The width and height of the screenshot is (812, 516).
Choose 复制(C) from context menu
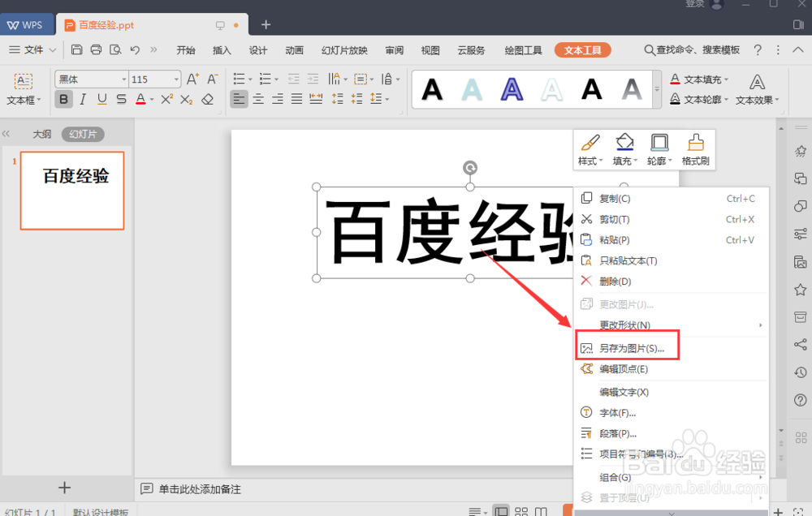coord(671,199)
